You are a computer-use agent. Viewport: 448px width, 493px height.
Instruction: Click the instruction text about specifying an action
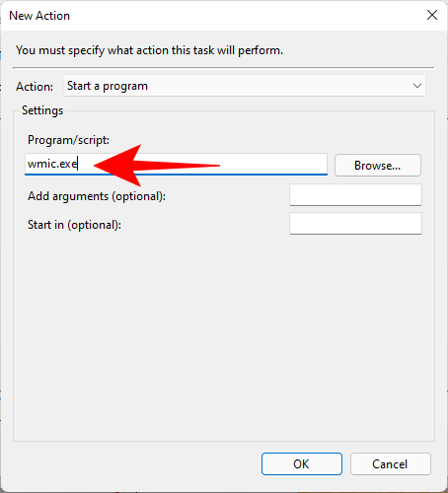[149, 50]
